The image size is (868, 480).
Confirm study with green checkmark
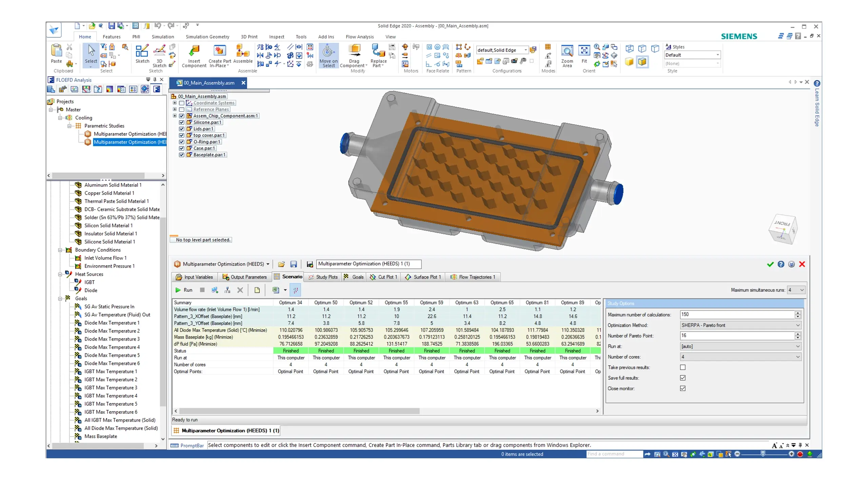point(770,264)
